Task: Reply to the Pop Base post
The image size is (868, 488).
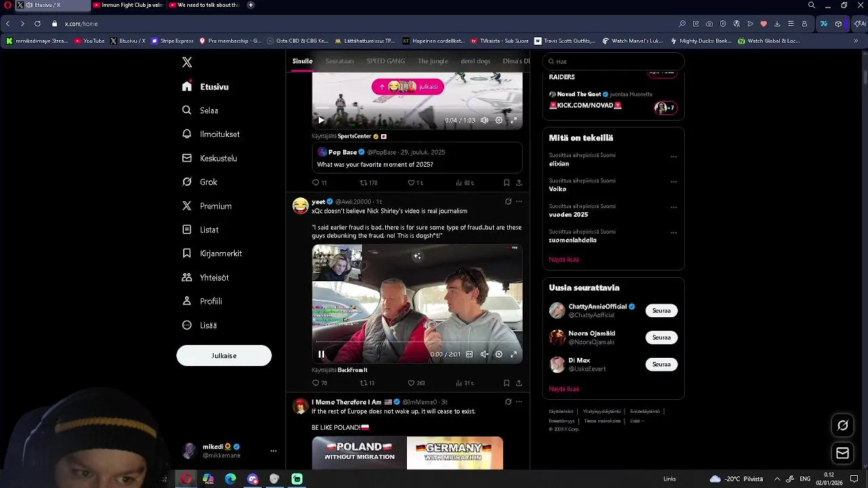Action: coord(319,183)
